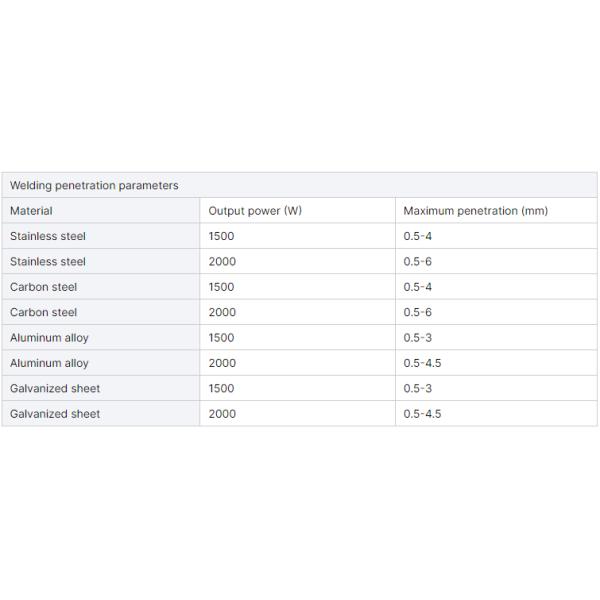Select the 0.5-4 penetration value for Carbon steel
The width and height of the screenshot is (600, 600).
coord(417,287)
